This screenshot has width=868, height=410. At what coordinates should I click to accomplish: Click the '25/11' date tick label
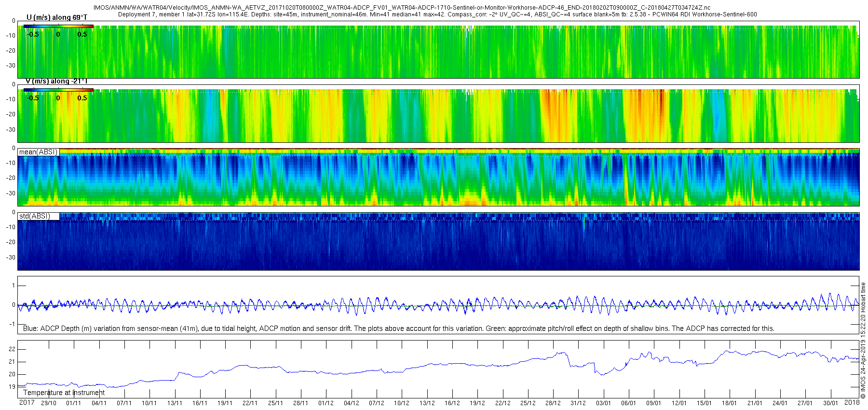(275, 403)
